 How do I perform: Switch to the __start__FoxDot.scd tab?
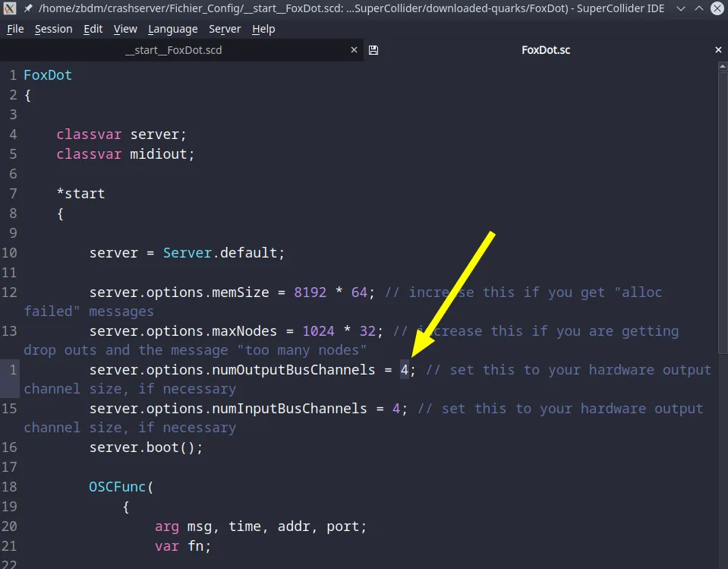pyautogui.click(x=173, y=50)
